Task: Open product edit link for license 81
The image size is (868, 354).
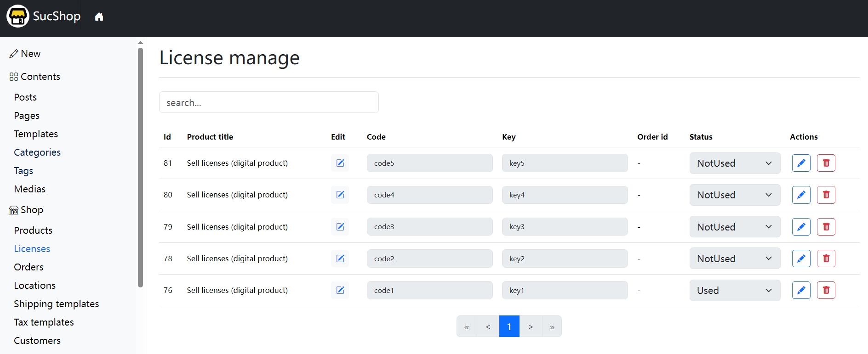Action: pyautogui.click(x=340, y=163)
